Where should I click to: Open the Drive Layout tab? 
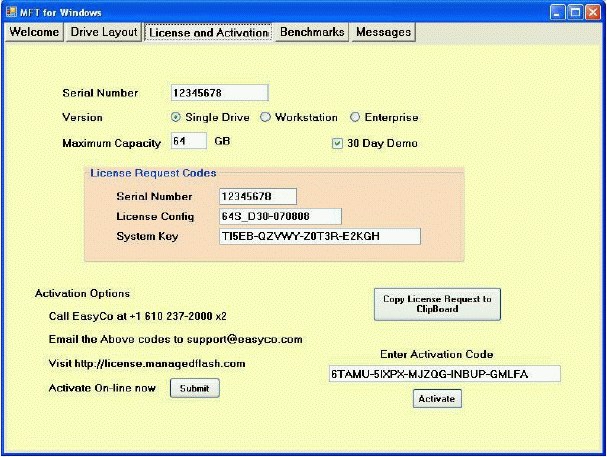coord(104,32)
